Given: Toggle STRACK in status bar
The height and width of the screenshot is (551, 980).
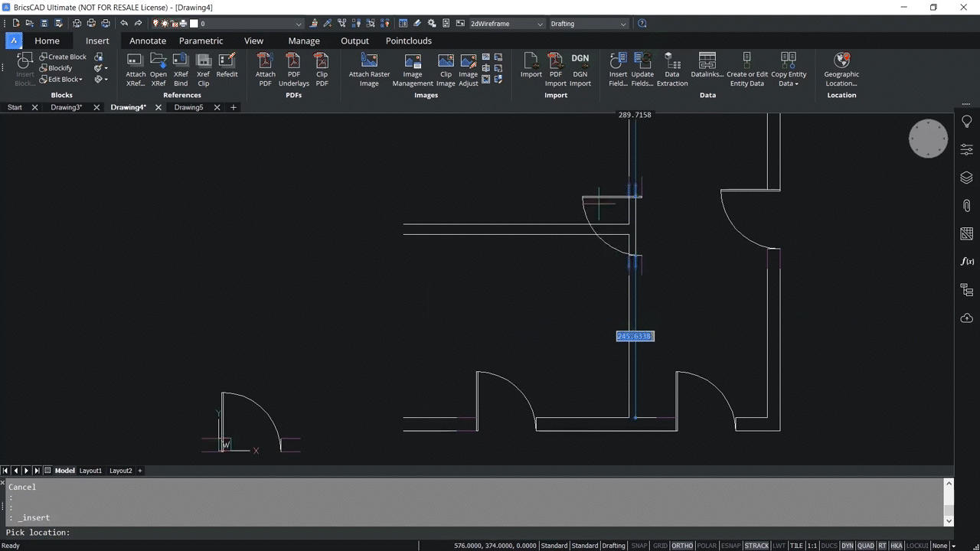Looking at the screenshot, I should pos(756,546).
